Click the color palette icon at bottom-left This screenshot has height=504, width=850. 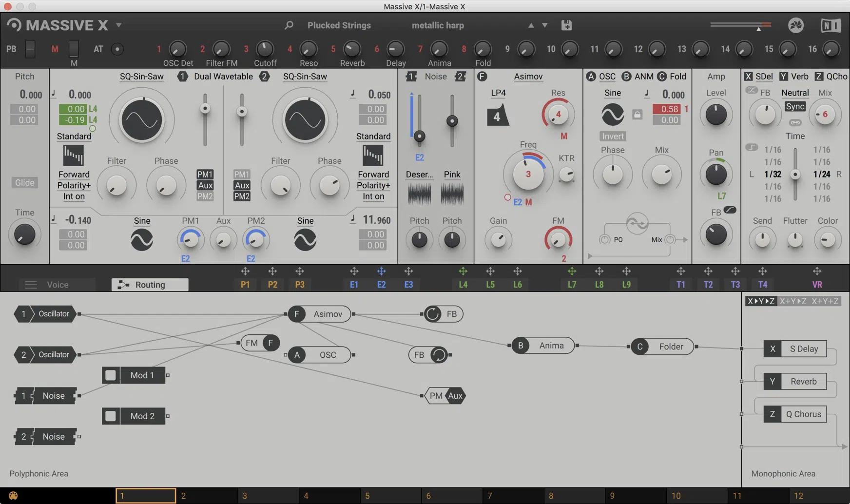point(13,496)
